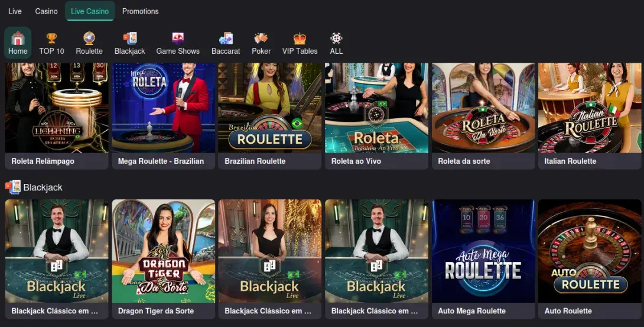Open the VIP Tables crown category
Screen dimensions: 644x327
coord(300,43)
